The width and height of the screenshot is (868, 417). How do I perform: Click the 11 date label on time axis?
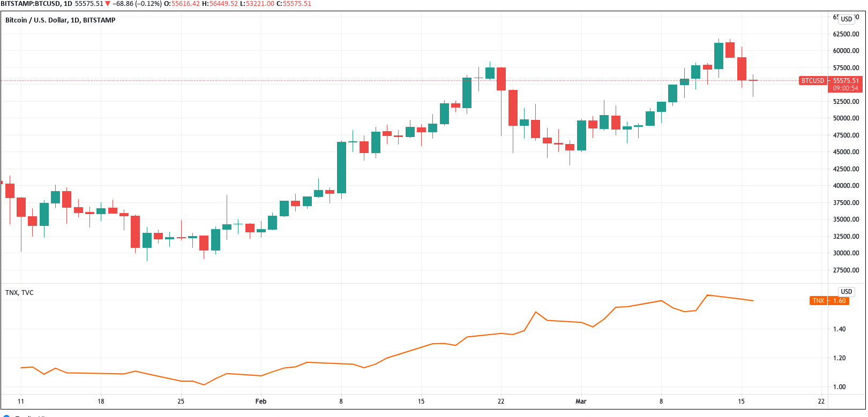[x=21, y=401]
